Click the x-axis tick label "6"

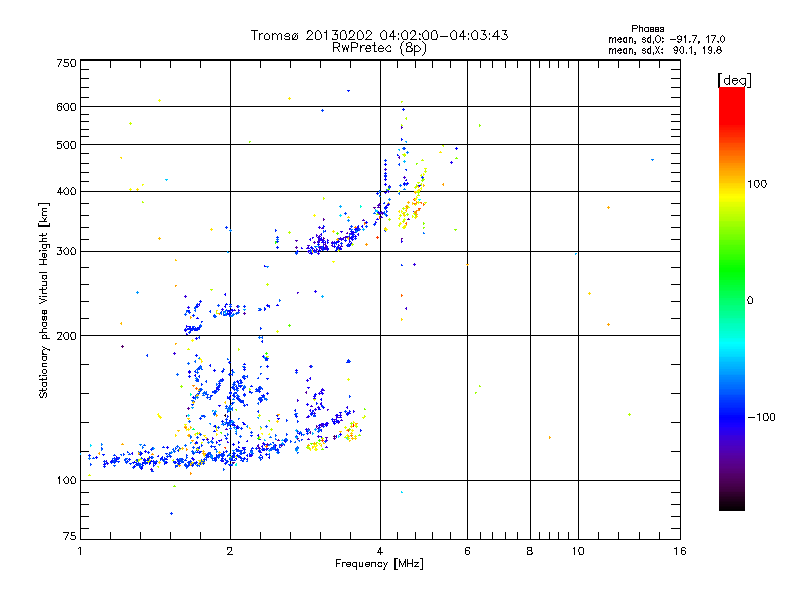pos(467,551)
